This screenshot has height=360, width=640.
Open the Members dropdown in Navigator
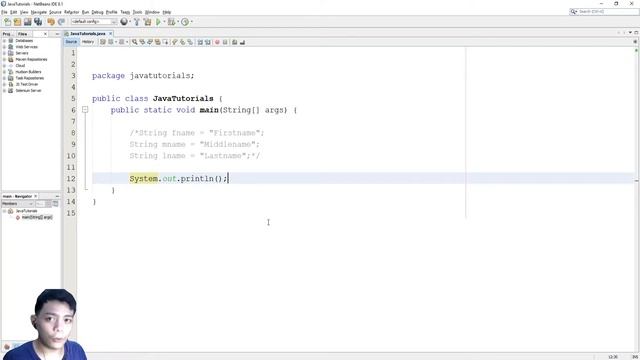click(18, 204)
